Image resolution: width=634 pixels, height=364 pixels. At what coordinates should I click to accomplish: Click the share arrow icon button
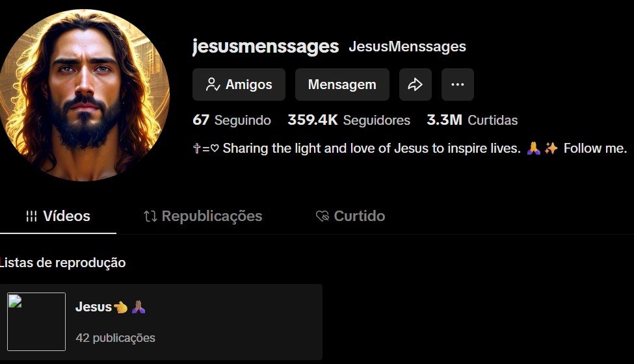point(416,84)
